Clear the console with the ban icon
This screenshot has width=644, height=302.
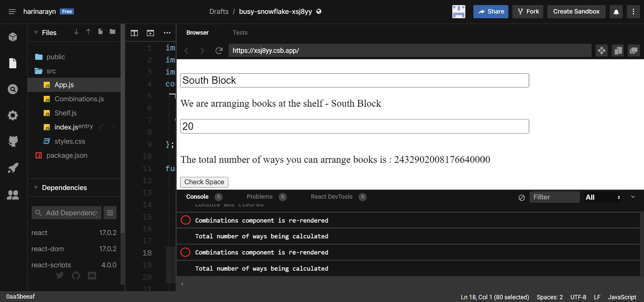click(x=522, y=197)
